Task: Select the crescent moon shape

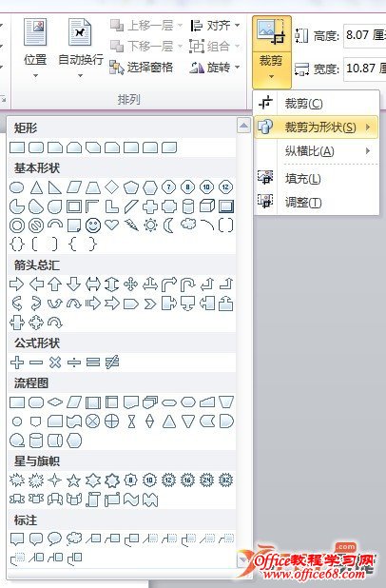Action: (x=169, y=225)
